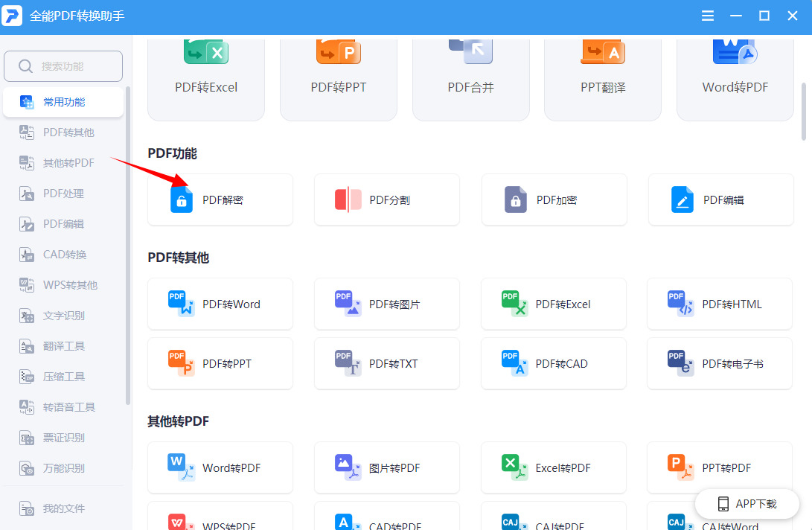Click the top PDF转PPT large icon

[338, 52]
